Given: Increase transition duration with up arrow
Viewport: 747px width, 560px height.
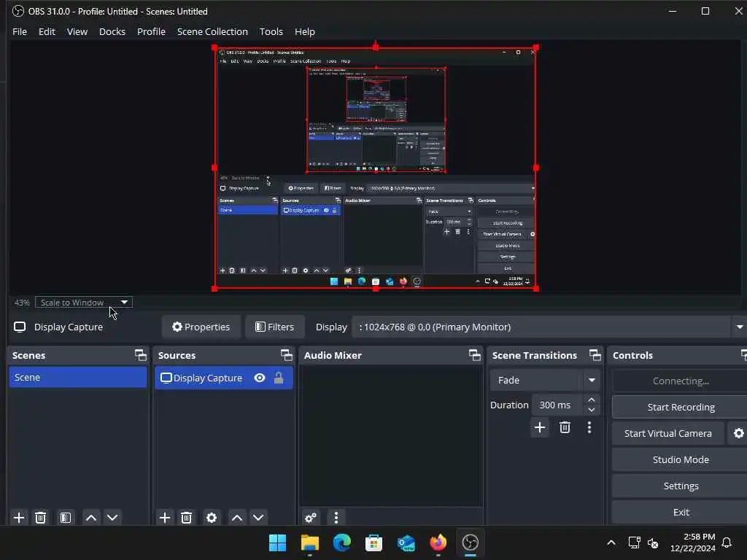Looking at the screenshot, I should pyautogui.click(x=591, y=400).
